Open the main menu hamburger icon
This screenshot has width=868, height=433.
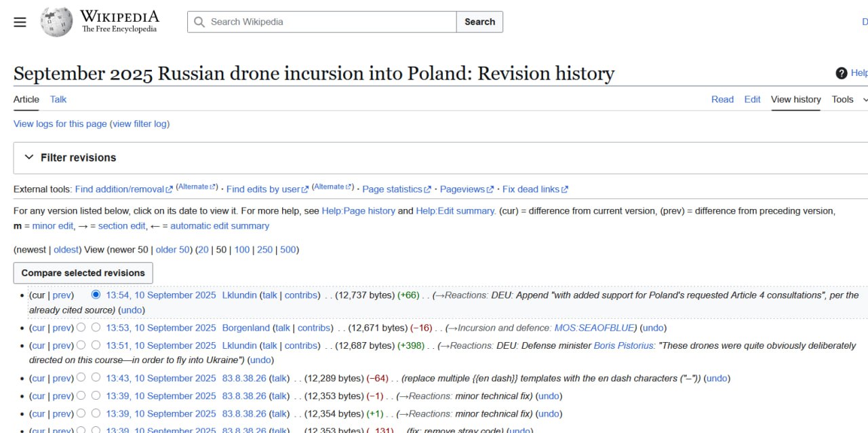coord(20,22)
